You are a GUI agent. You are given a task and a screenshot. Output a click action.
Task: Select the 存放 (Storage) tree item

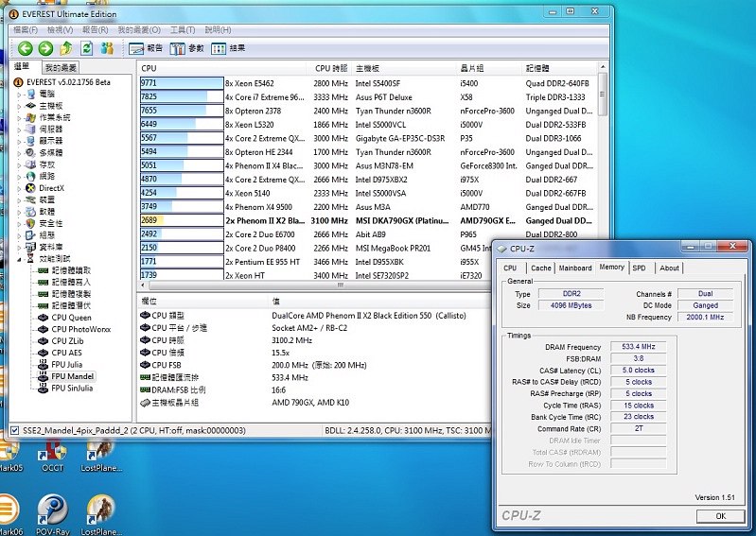tap(46, 164)
